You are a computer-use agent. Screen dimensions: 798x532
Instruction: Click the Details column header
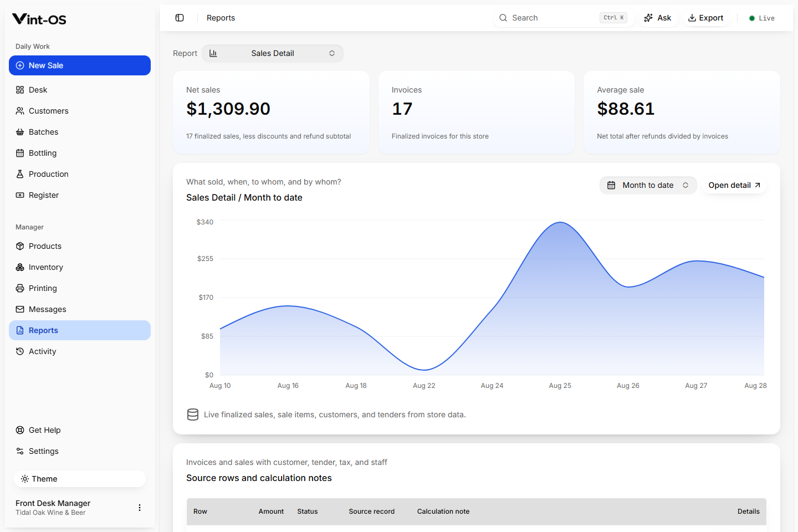click(x=749, y=511)
